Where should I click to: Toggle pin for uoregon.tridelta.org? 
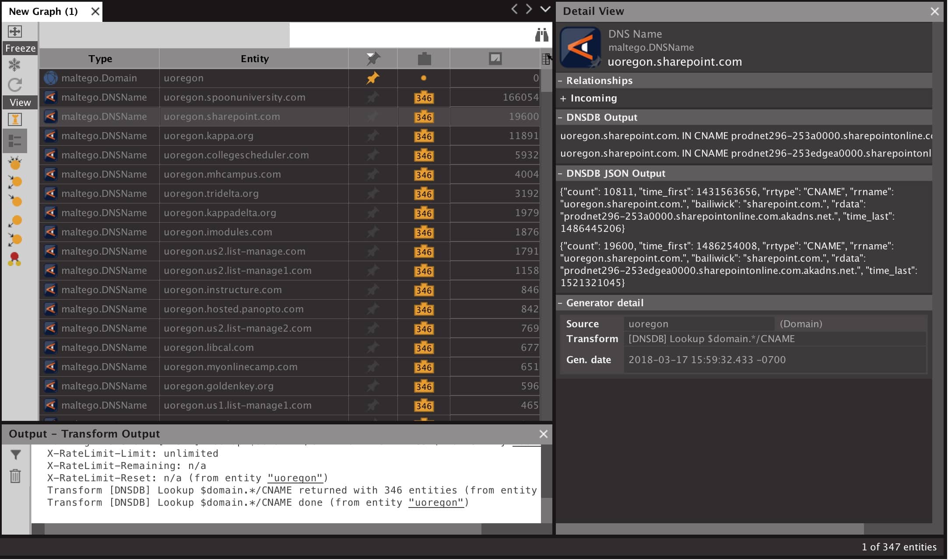(373, 193)
